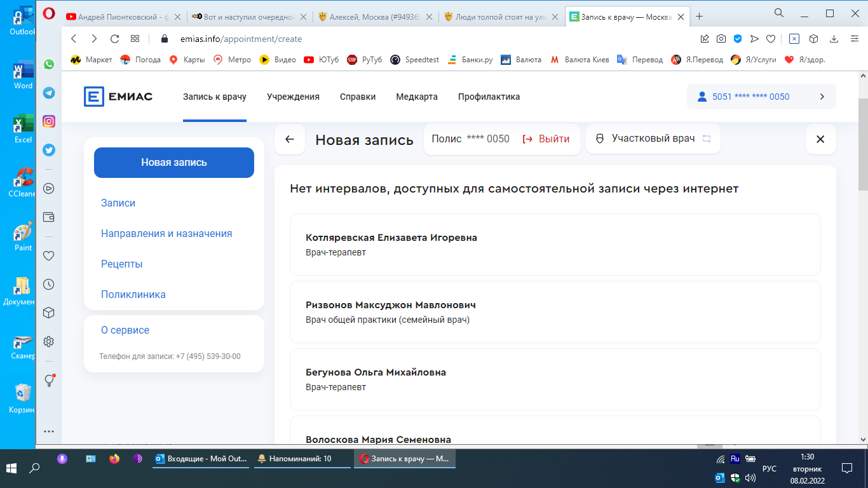
Task: Open Opera sidebar settings gear
Action: [49, 342]
